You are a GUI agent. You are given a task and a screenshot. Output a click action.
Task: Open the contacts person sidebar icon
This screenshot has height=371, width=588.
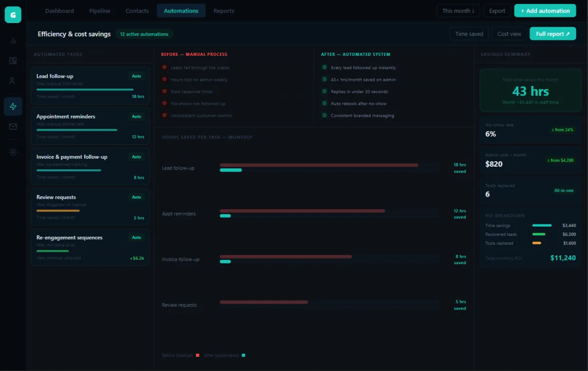[x=13, y=81]
